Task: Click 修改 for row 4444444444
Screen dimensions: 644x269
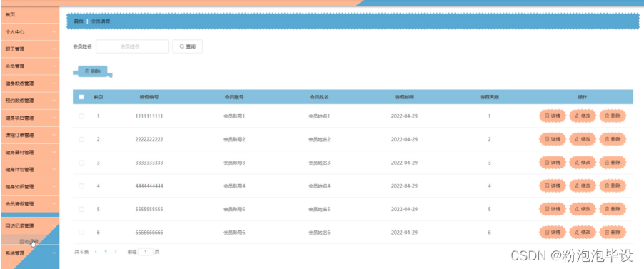Action: point(583,186)
